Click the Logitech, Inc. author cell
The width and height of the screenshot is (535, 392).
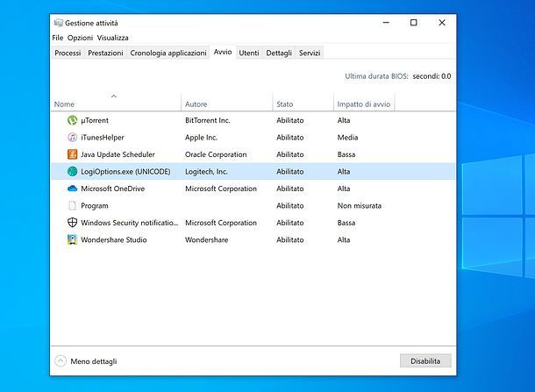[x=206, y=171]
